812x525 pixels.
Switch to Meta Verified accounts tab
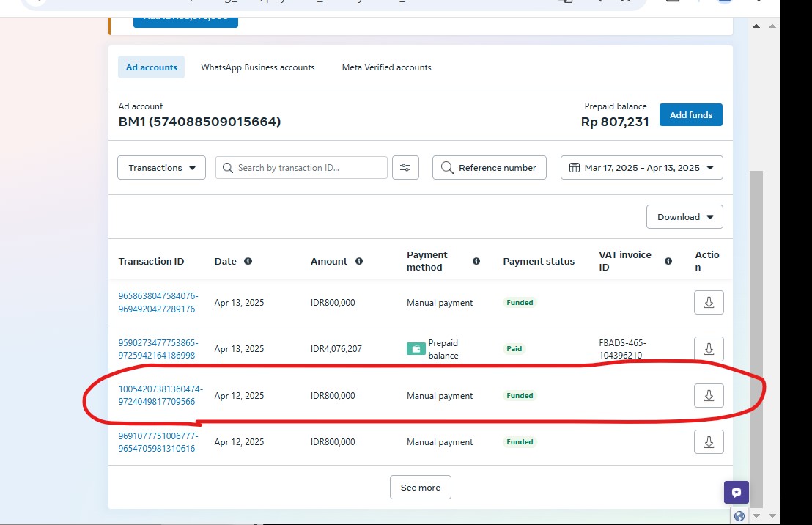point(386,67)
